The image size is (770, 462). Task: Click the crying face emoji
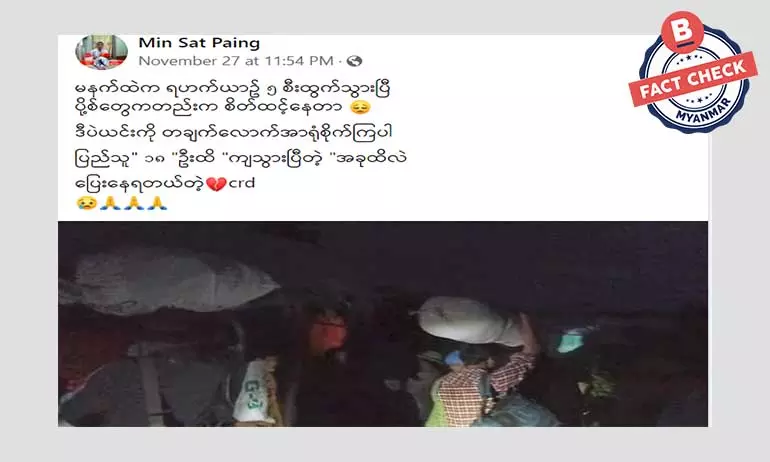[x=86, y=203]
